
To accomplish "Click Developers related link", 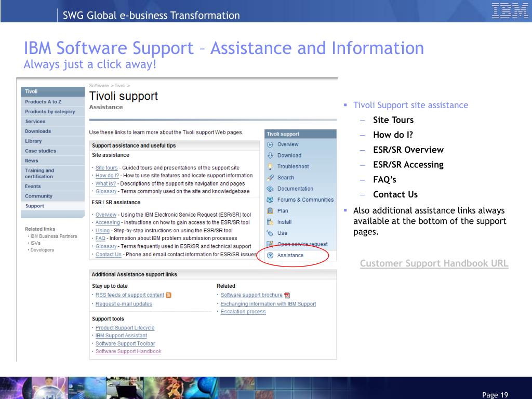I will click(x=42, y=250).
